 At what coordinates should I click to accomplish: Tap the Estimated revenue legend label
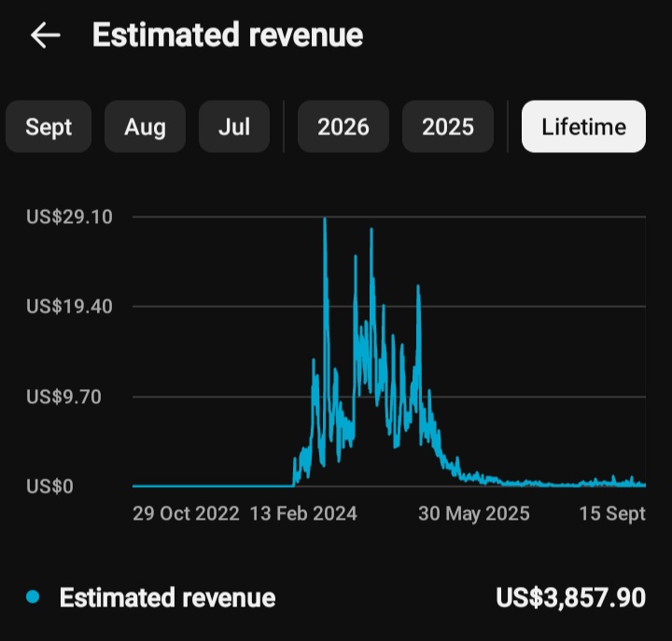167,598
